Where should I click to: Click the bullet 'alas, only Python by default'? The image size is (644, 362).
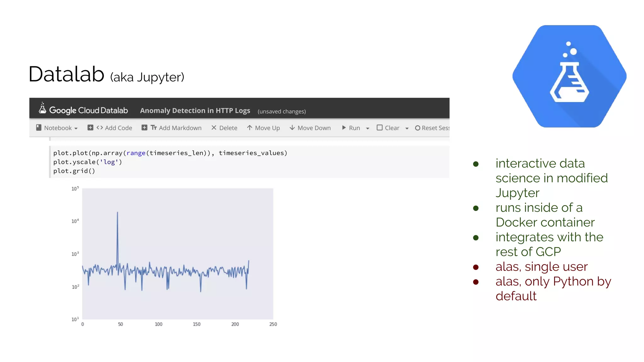point(553,288)
